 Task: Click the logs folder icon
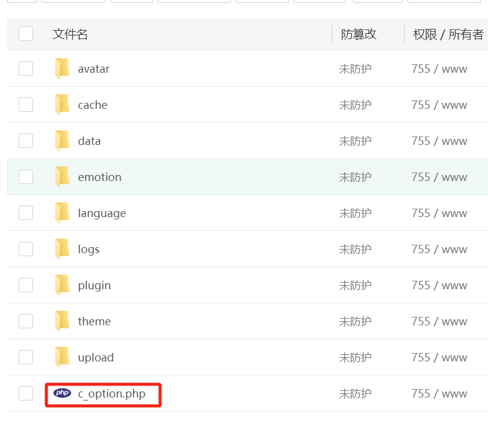coord(62,249)
